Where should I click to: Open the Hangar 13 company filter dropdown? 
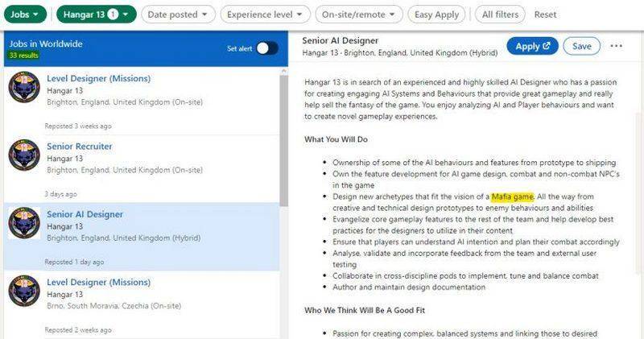[97, 14]
